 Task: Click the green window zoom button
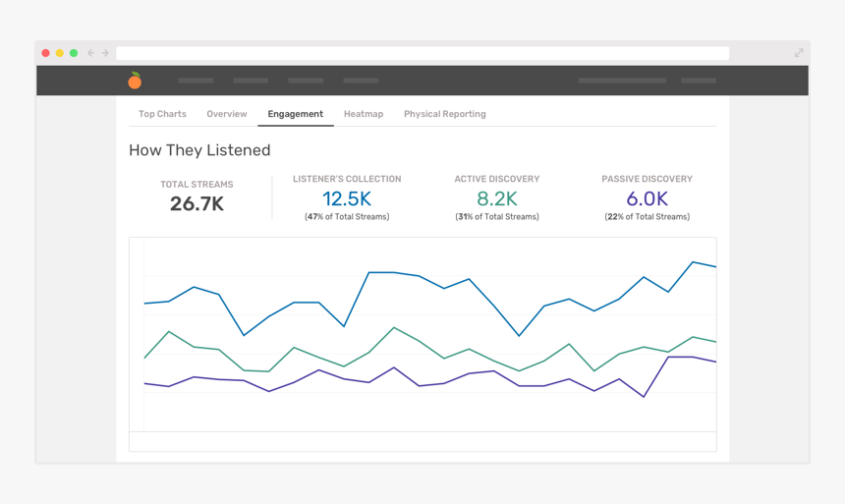[x=74, y=53]
